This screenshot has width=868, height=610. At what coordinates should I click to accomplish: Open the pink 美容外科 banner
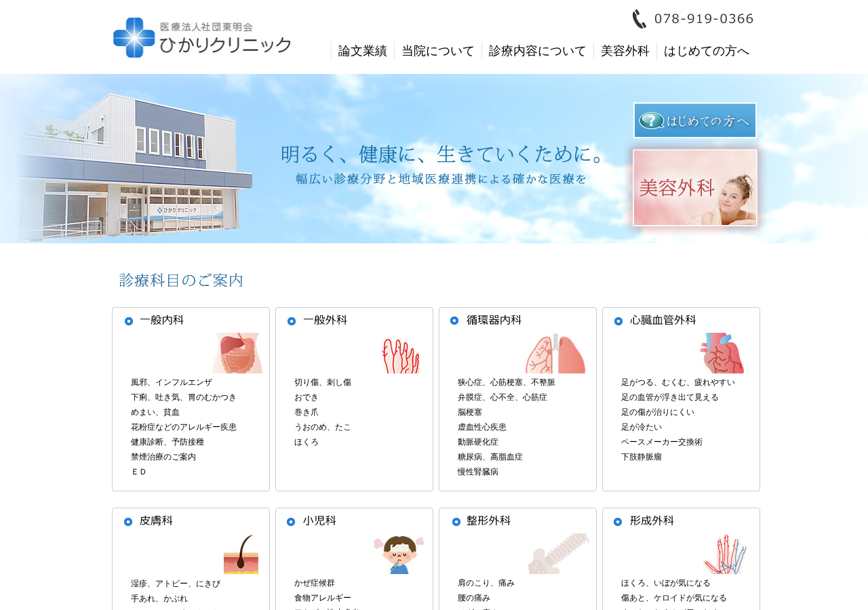pyautogui.click(x=695, y=188)
